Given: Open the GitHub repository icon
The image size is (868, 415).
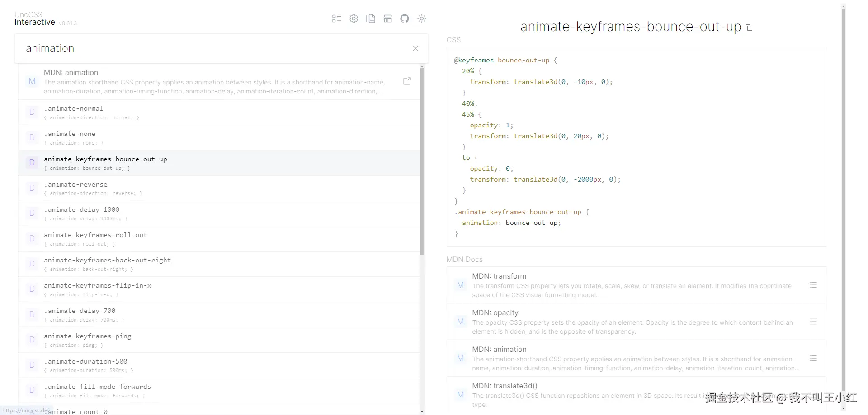Looking at the screenshot, I should pyautogui.click(x=405, y=19).
